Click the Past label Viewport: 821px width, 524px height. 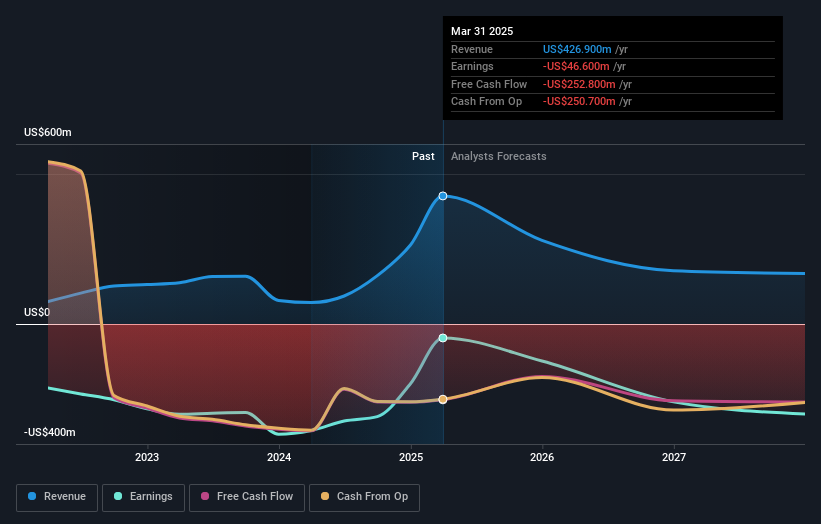tap(423, 156)
